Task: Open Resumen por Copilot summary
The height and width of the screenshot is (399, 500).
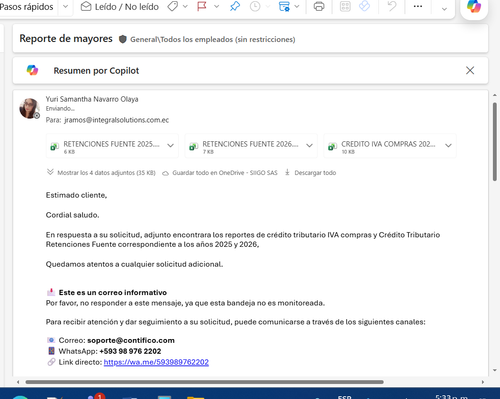Action: (x=96, y=71)
